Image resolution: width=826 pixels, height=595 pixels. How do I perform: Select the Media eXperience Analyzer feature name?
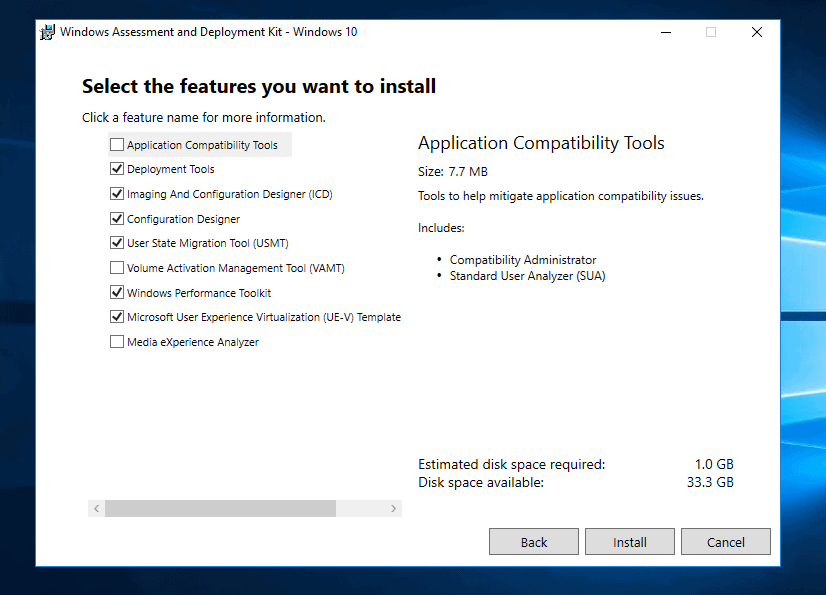click(x=193, y=342)
